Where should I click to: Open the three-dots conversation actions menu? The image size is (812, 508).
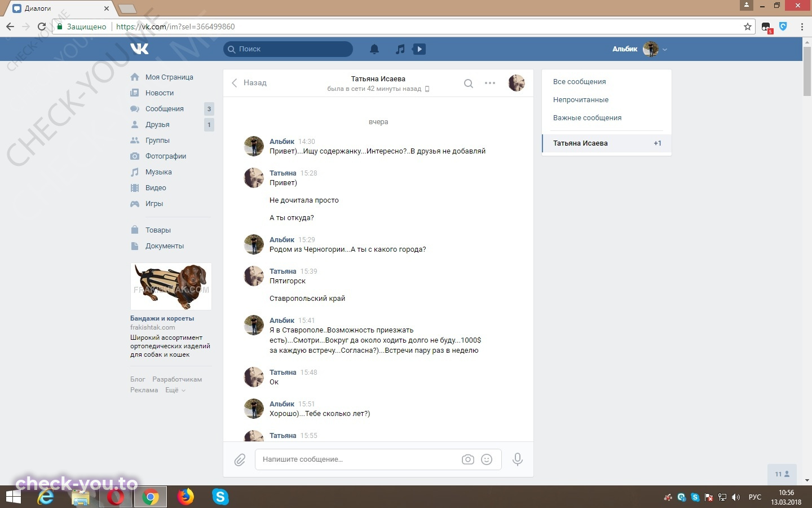coord(490,83)
